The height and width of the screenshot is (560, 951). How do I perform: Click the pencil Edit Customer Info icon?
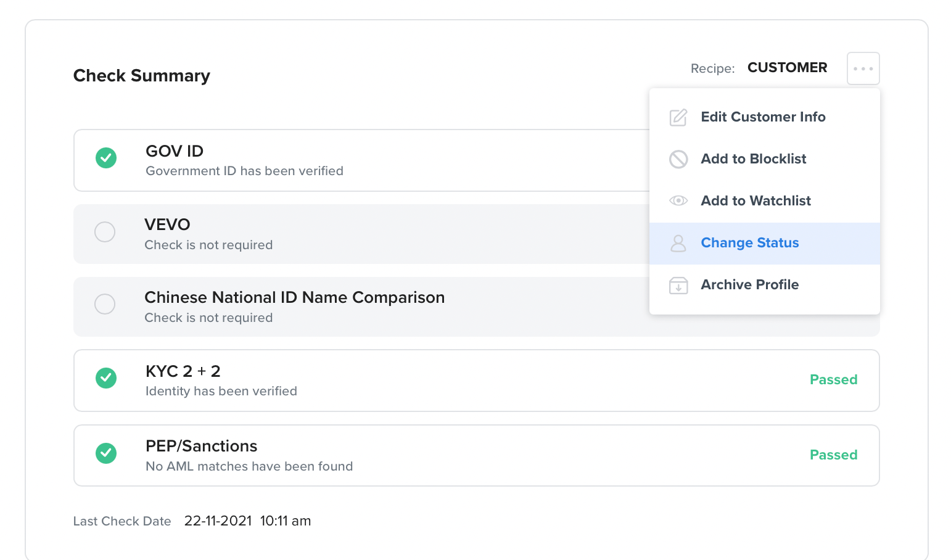coord(678,117)
